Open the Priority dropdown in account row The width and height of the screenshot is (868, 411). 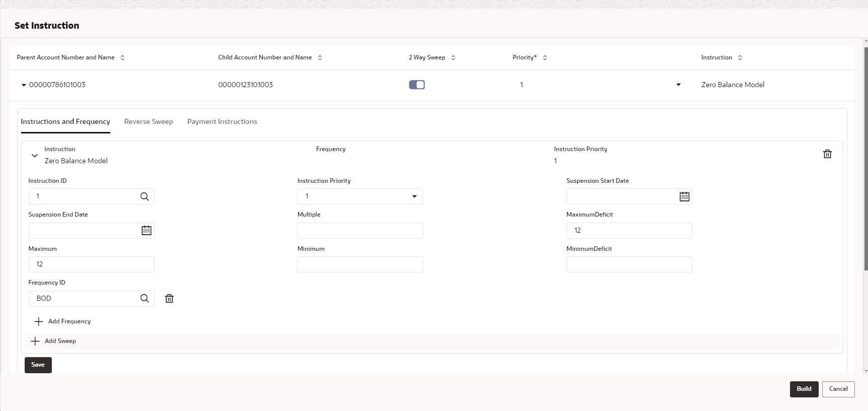click(x=678, y=85)
